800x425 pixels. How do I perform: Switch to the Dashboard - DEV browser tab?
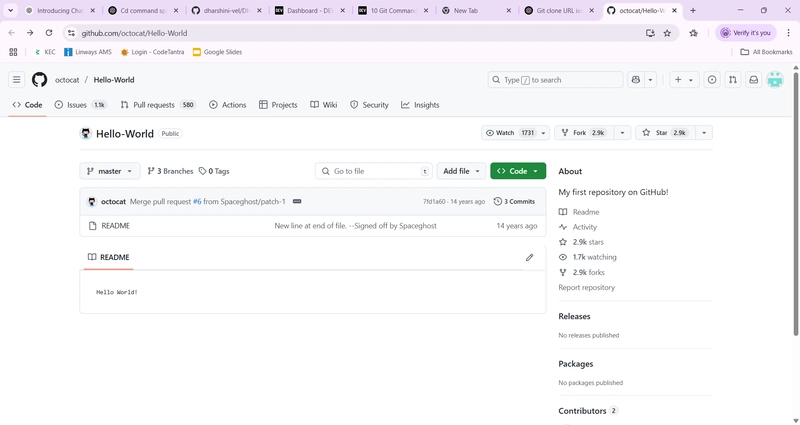(310, 10)
